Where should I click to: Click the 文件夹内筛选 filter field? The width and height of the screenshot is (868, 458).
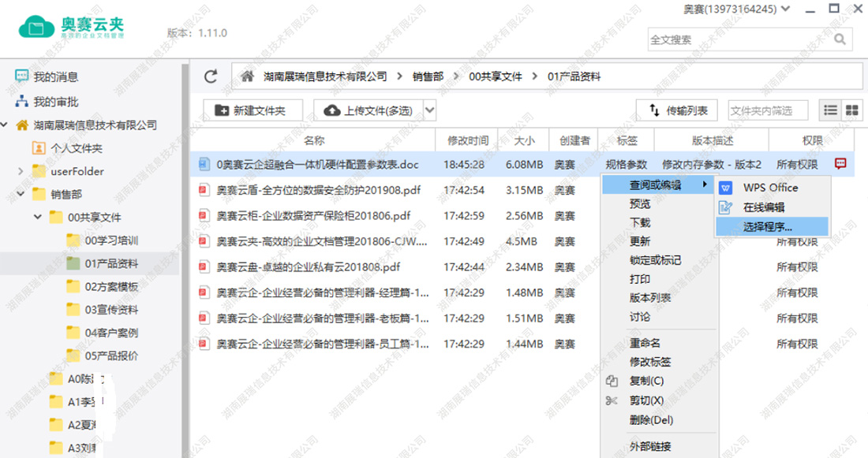pyautogui.click(x=767, y=110)
